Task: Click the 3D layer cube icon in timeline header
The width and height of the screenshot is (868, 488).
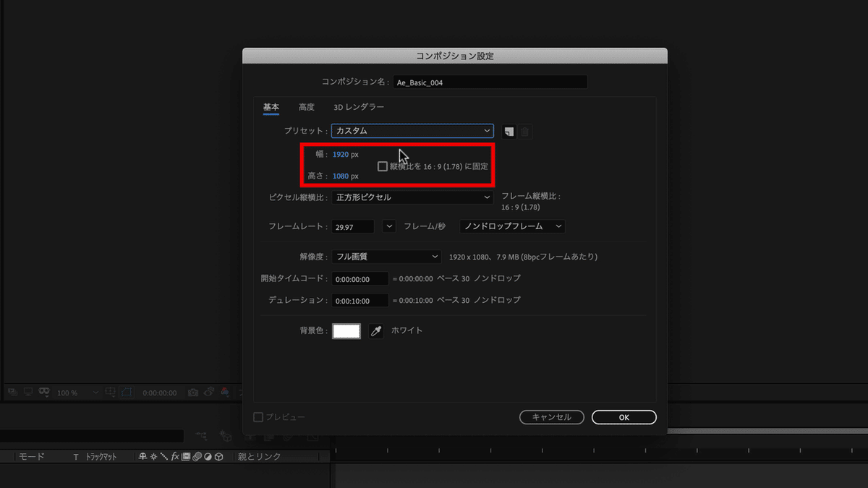Action: 218,457
